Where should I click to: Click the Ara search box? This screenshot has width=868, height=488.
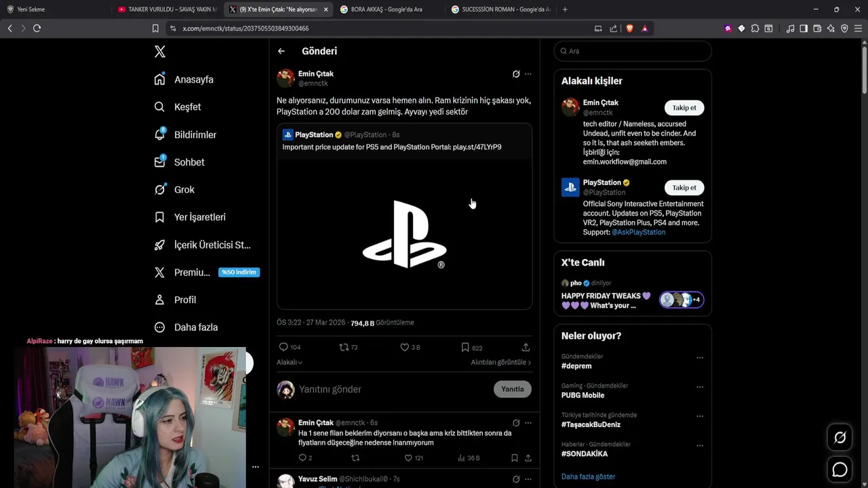click(633, 51)
